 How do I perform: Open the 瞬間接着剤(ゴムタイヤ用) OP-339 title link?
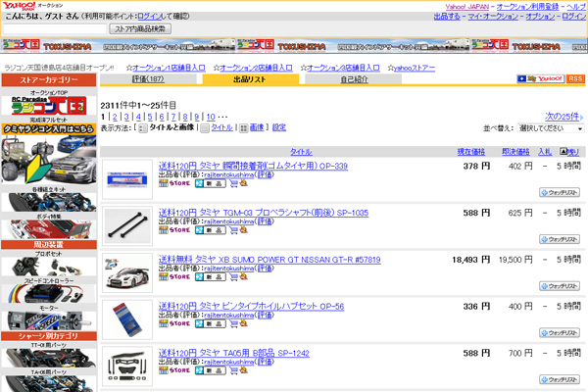[253, 166]
